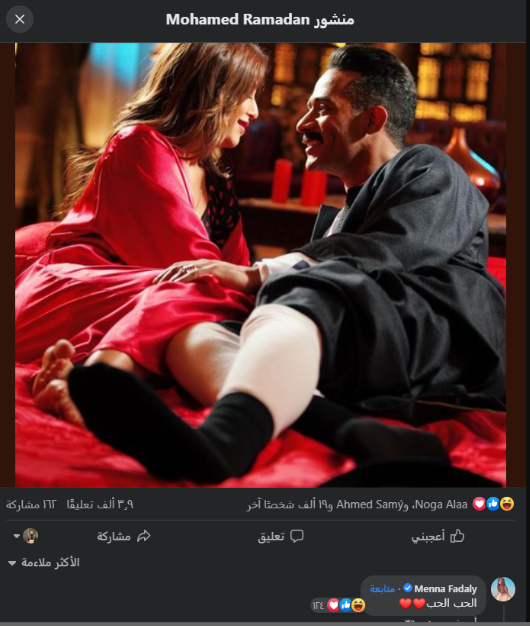
Task: Open the love reaction on post summary
Action: click(479, 504)
